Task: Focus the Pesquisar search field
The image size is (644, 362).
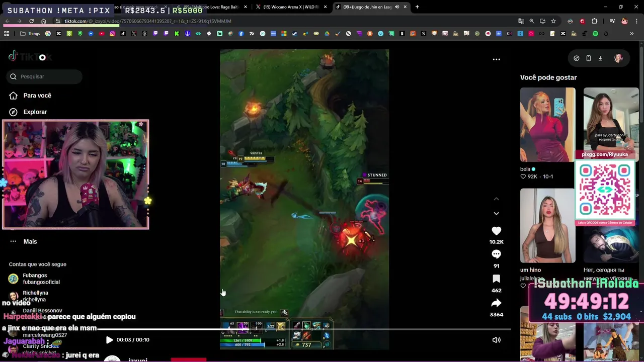Action: pyautogui.click(x=44, y=76)
